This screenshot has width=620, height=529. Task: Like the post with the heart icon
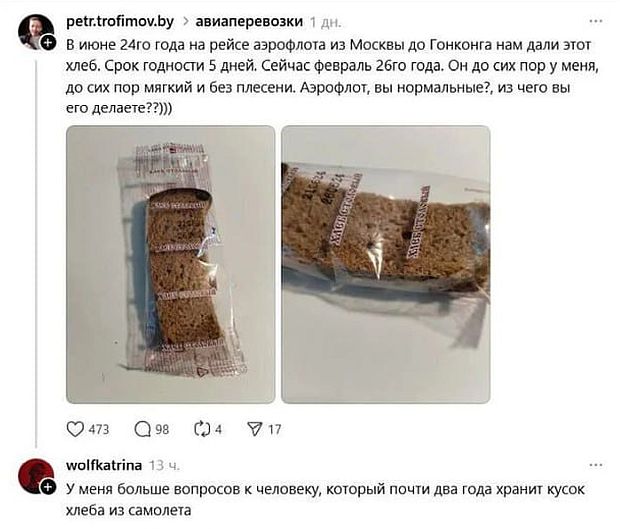75,429
